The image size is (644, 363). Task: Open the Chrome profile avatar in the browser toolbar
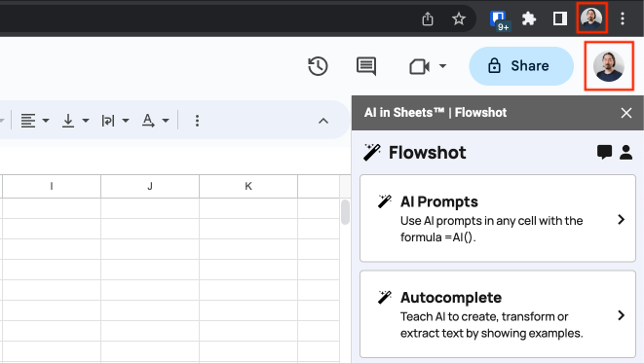(x=591, y=18)
